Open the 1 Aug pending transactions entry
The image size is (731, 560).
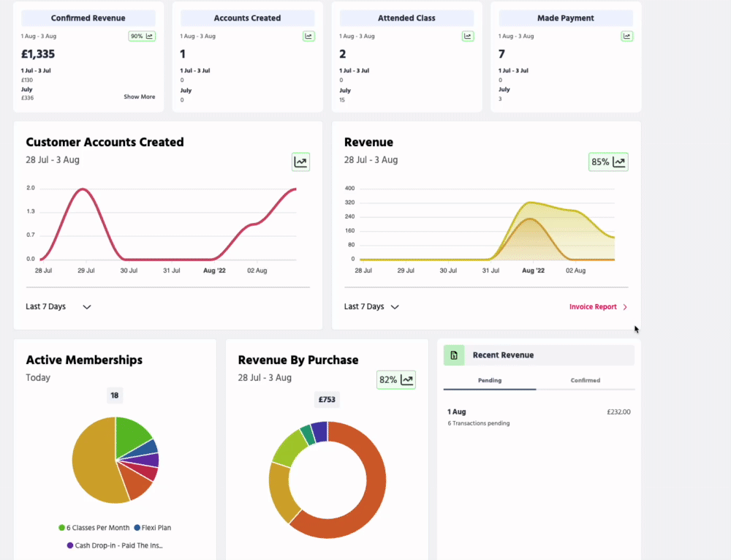[539, 417]
